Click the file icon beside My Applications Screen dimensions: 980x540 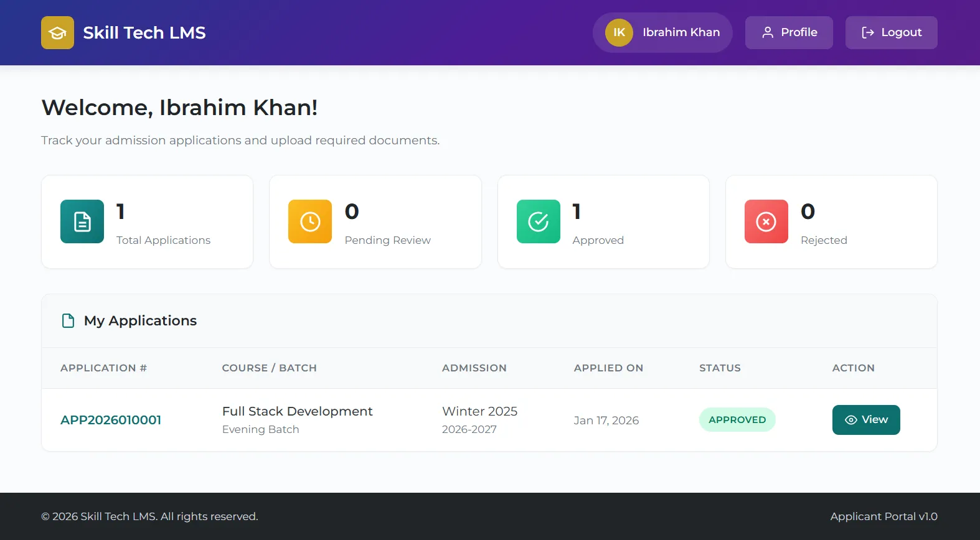pos(68,321)
